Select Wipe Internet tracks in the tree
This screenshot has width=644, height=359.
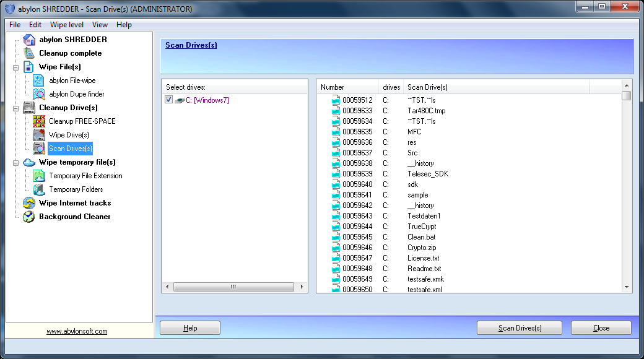coord(75,203)
